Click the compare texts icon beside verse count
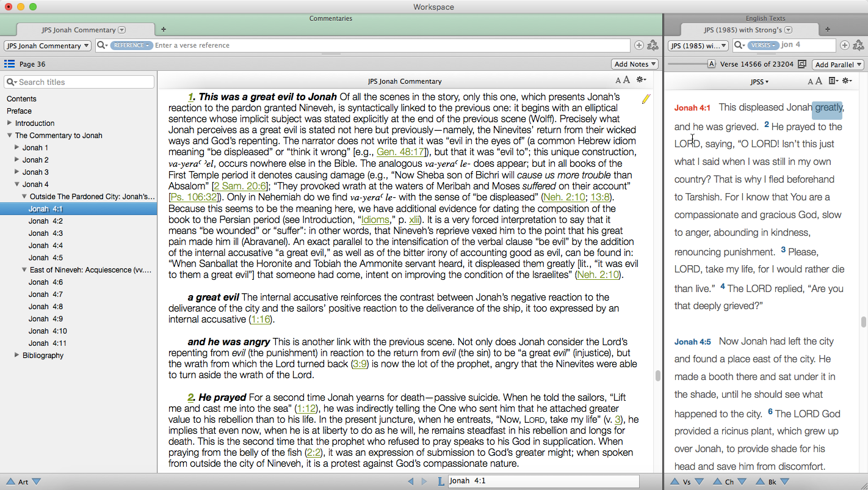Viewport: 868px width, 490px height. pyautogui.click(x=802, y=64)
